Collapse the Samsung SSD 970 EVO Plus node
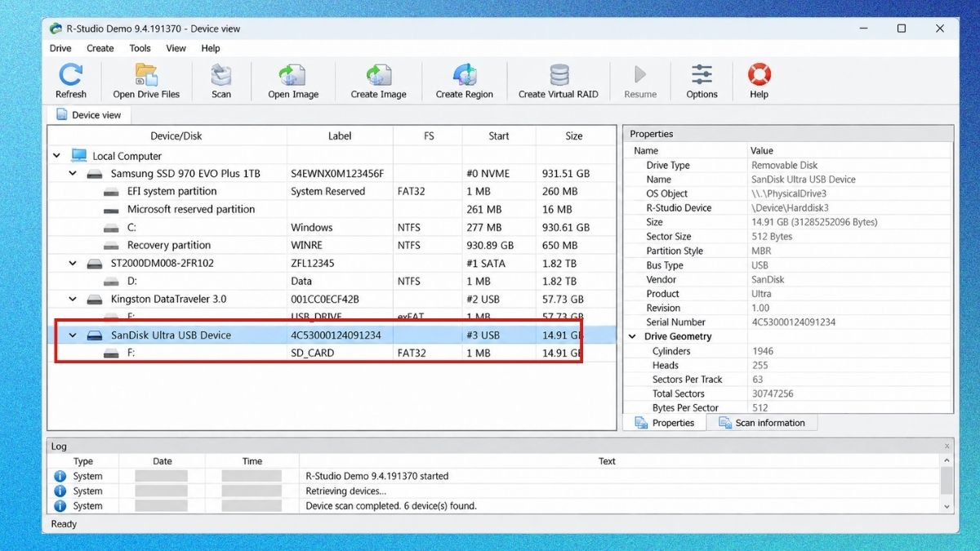980x551 pixels. (73, 174)
